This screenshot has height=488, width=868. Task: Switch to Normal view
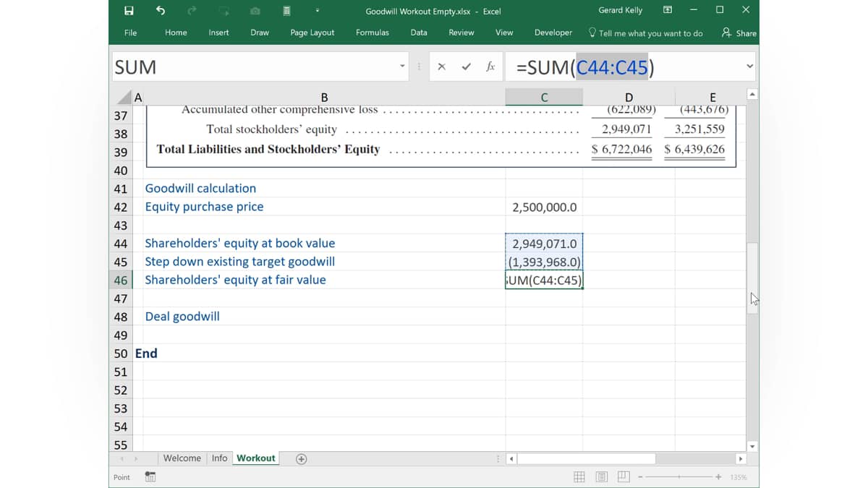(x=579, y=477)
